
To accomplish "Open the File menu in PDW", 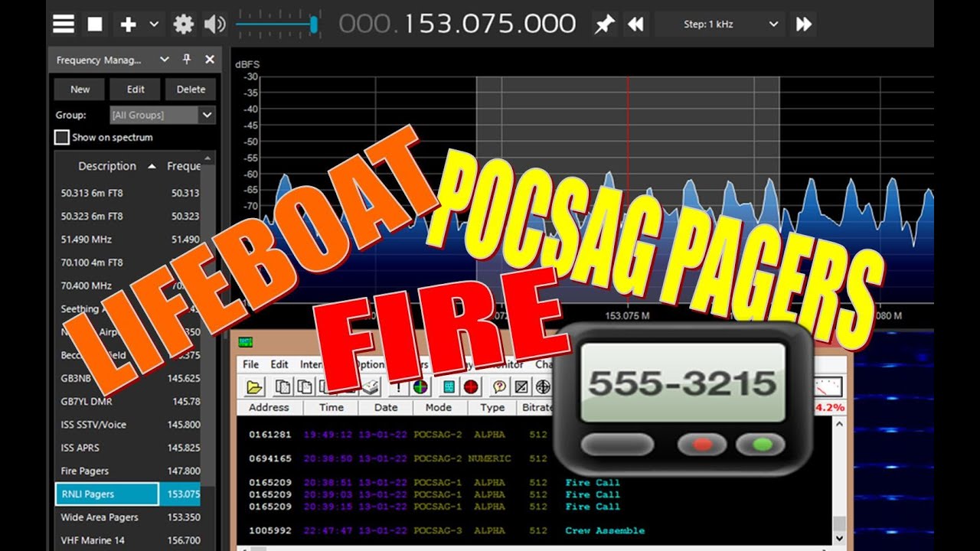I will pos(250,364).
